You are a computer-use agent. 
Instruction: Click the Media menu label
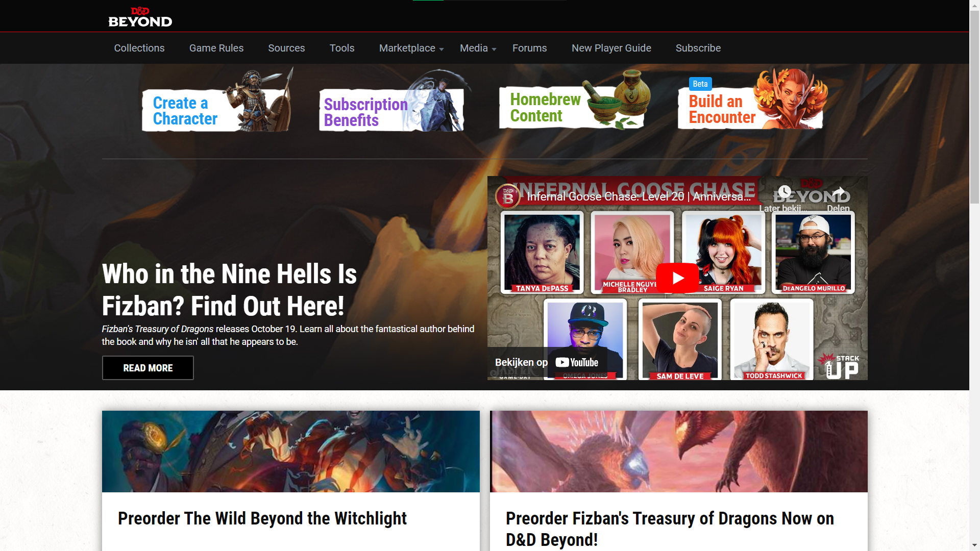tap(474, 48)
